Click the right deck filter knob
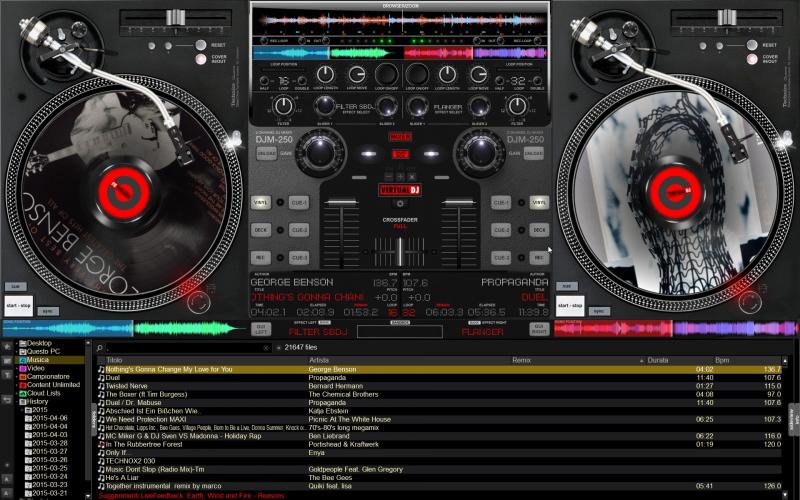Image resolution: width=800 pixels, height=500 pixels. pyautogui.click(x=517, y=106)
